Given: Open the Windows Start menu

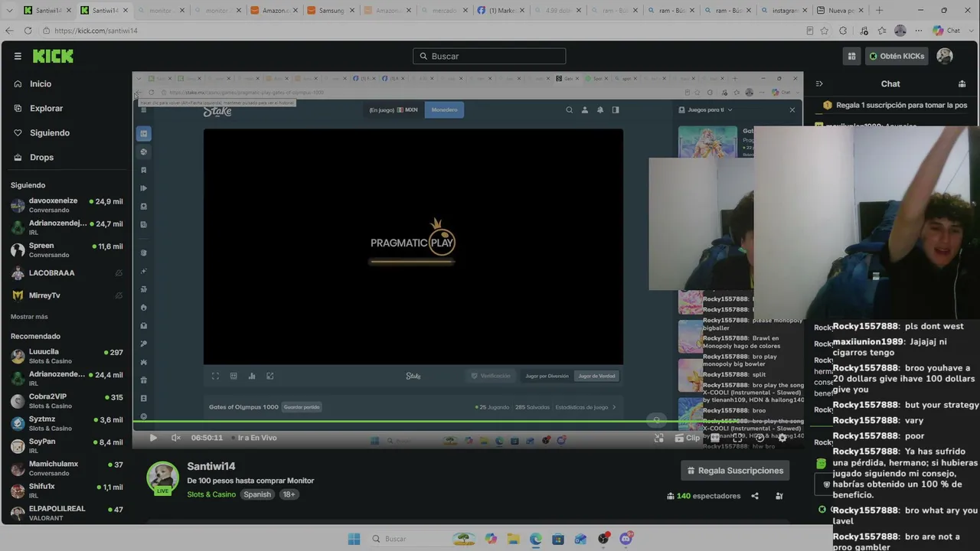Looking at the screenshot, I should (x=354, y=539).
